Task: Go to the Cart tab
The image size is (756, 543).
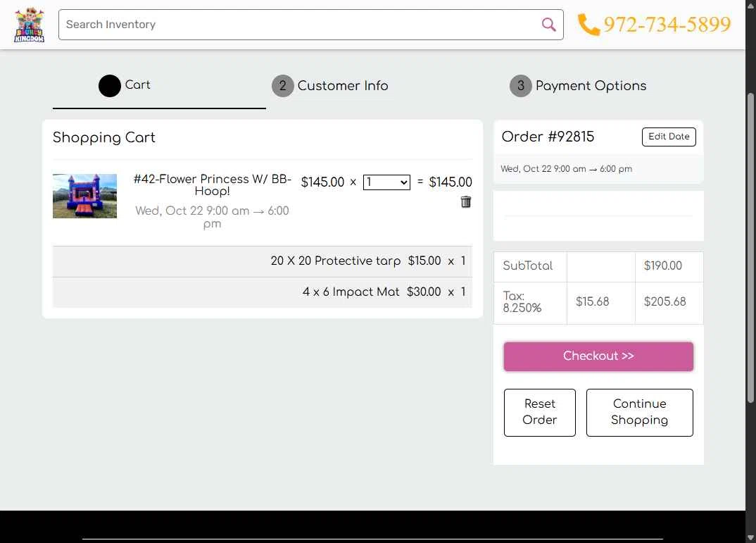Action: [137, 85]
